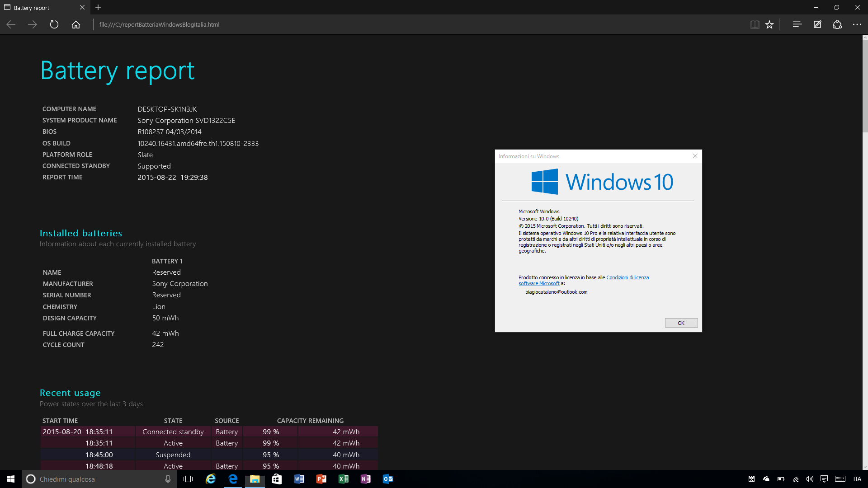Open Condizioni di licenza software Microsoft link
Screen dimensions: 868x488
coord(627,277)
